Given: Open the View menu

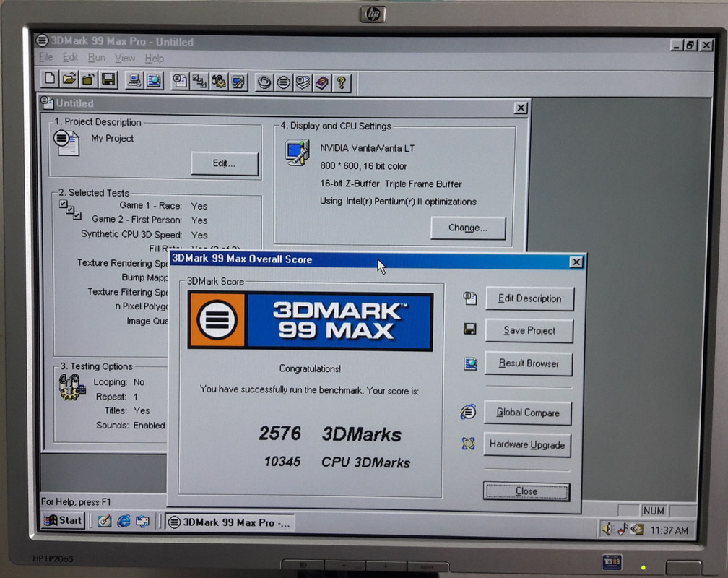Looking at the screenshot, I should point(125,58).
